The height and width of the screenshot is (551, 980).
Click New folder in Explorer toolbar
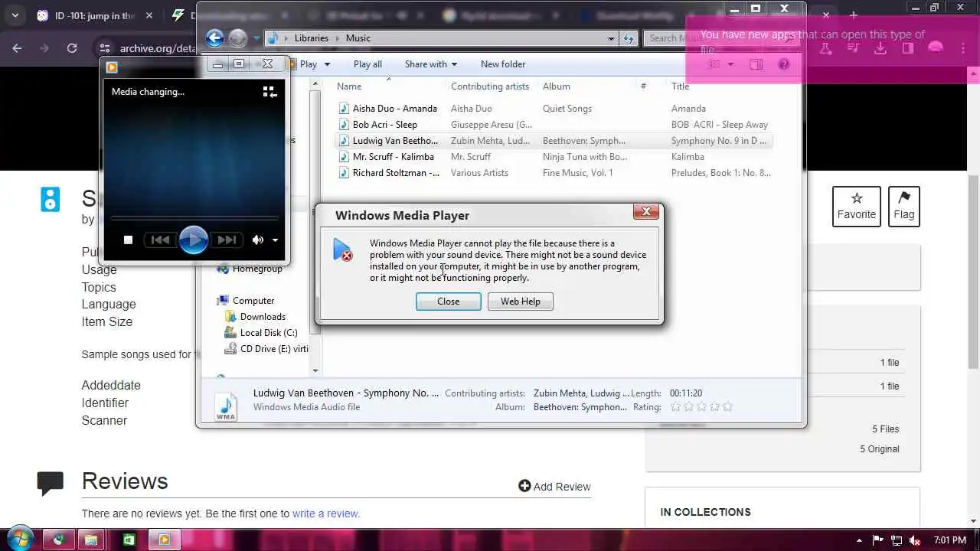pos(503,64)
